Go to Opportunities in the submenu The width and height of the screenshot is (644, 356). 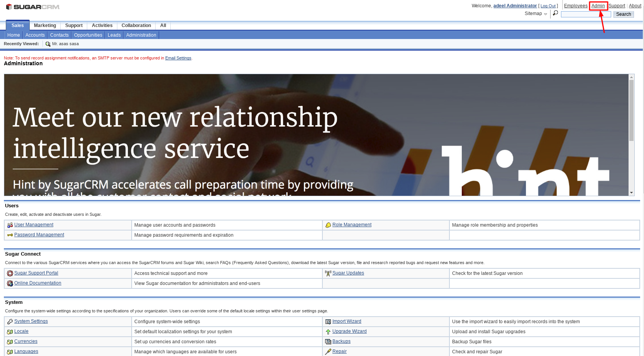pos(88,35)
